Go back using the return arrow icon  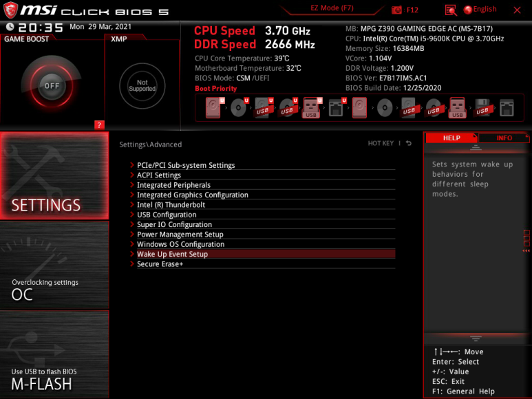point(409,143)
